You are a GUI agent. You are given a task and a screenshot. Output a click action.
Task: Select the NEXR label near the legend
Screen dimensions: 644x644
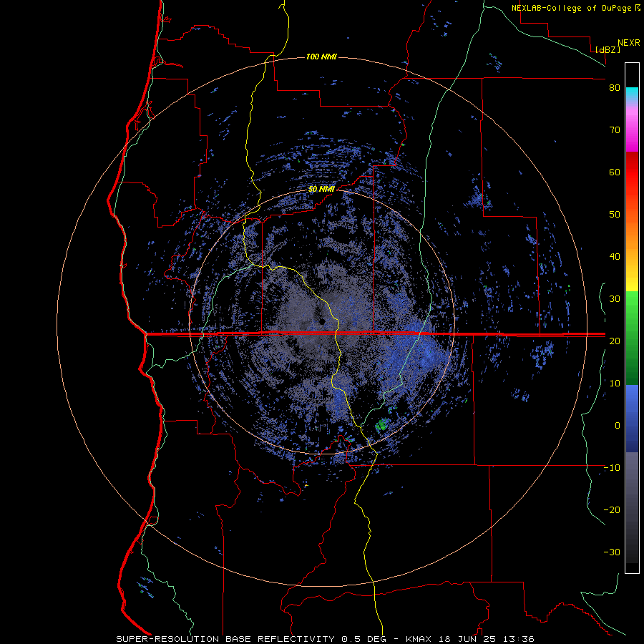coord(628,43)
